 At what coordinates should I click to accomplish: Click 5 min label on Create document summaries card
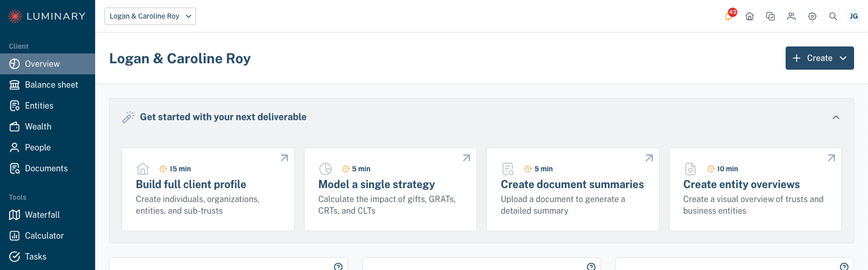(x=544, y=169)
